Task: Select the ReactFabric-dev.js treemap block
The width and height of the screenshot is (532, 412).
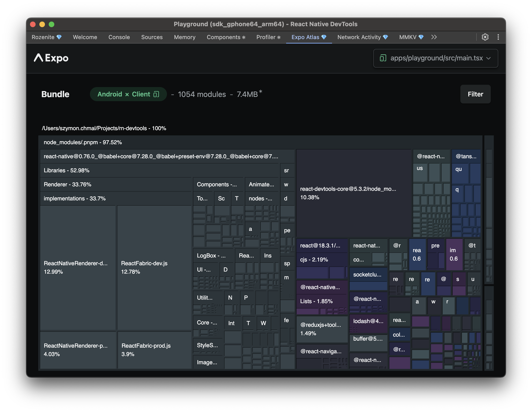Action: 154,267
